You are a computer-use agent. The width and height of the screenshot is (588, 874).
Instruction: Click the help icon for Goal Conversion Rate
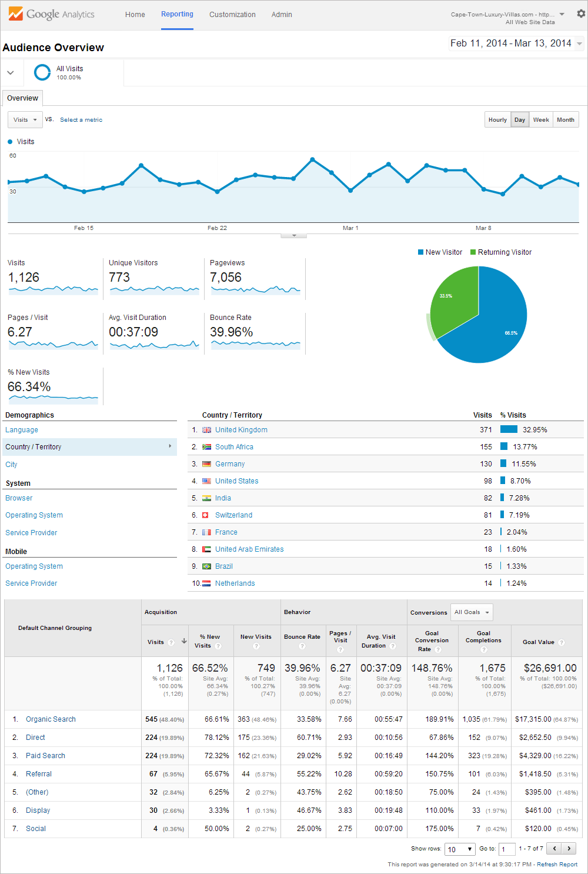[438, 649]
